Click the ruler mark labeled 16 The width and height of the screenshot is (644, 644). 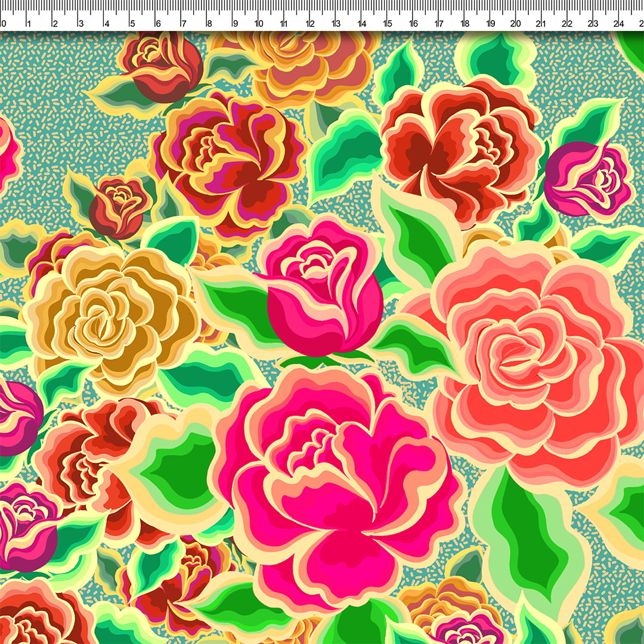413,24
